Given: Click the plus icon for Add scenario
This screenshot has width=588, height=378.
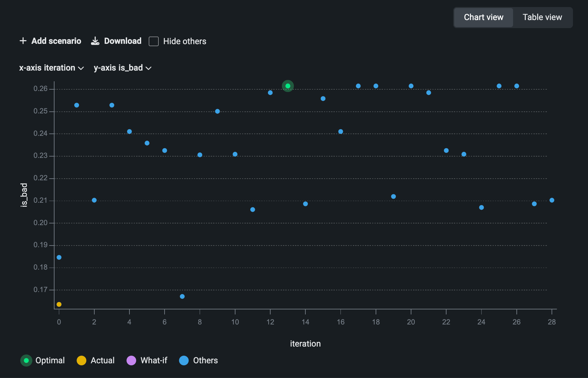Looking at the screenshot, I should [23, 41].
